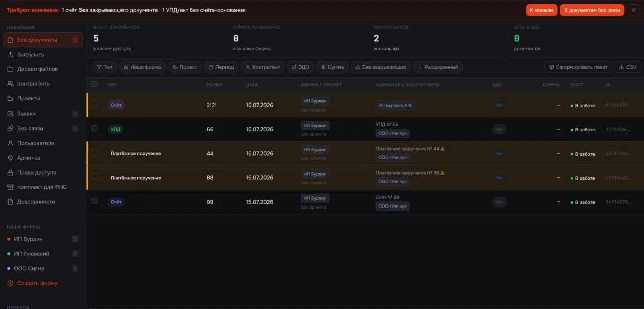Tick the checkbox for УПД number 66

94,128
